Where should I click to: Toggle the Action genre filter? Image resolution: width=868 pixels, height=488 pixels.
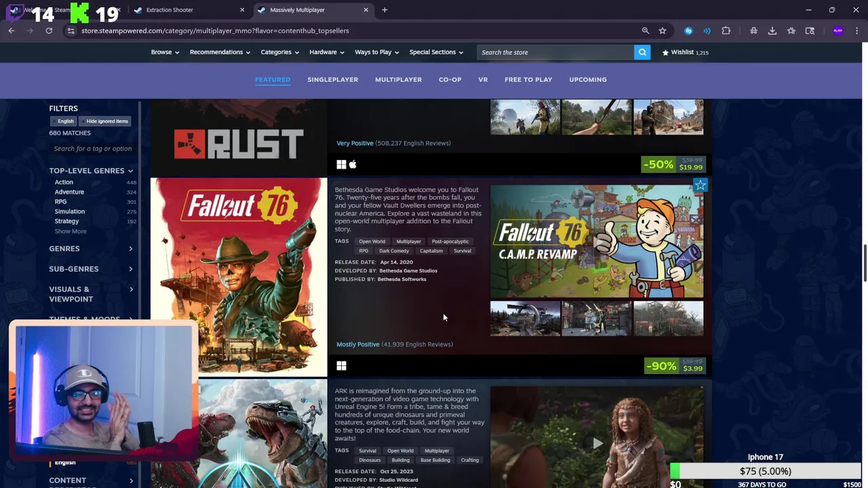tap(64, 182)
